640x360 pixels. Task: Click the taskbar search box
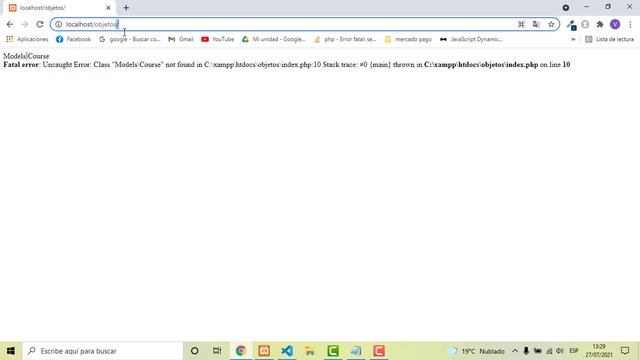coord(102,351)
